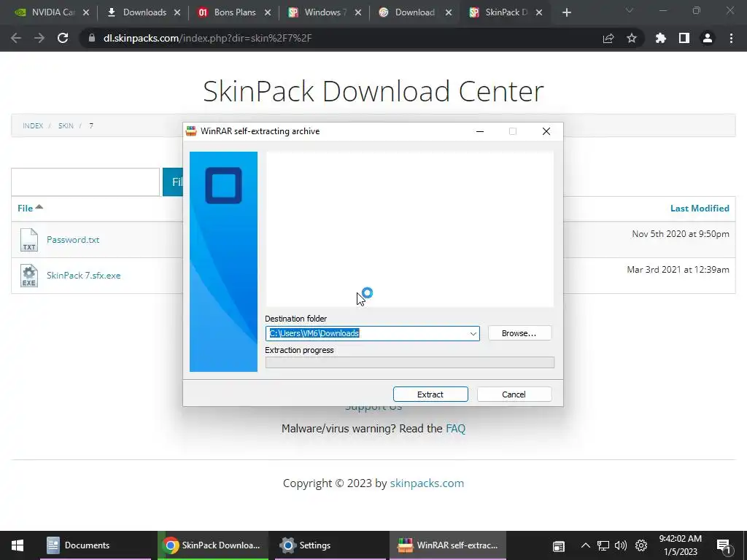Show hidden tray icons chevron
This screenshot has width=747, height=560.
(586, 545)
